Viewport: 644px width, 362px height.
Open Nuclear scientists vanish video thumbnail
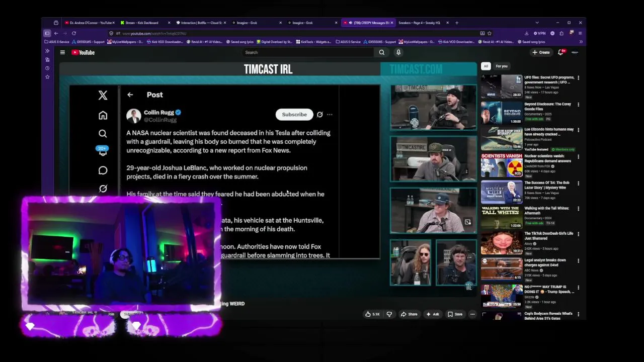coord(502,165)
